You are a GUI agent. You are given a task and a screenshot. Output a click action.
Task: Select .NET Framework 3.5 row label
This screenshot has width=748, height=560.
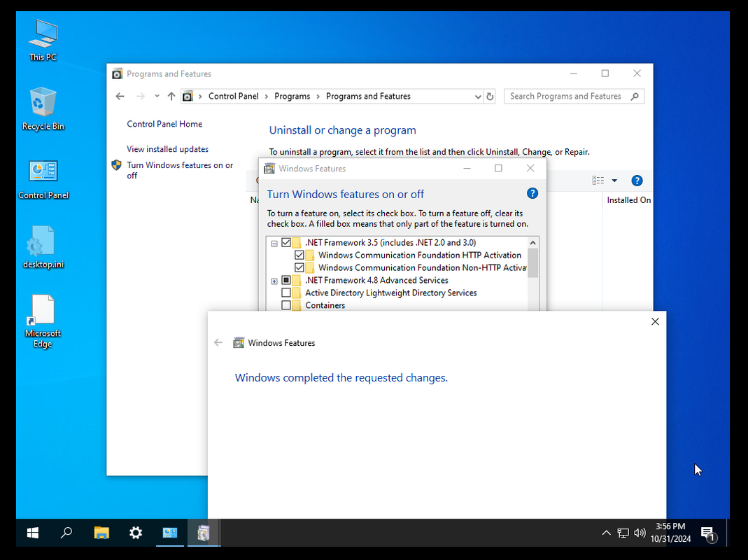pyautogui.click(x=390, y=242)
